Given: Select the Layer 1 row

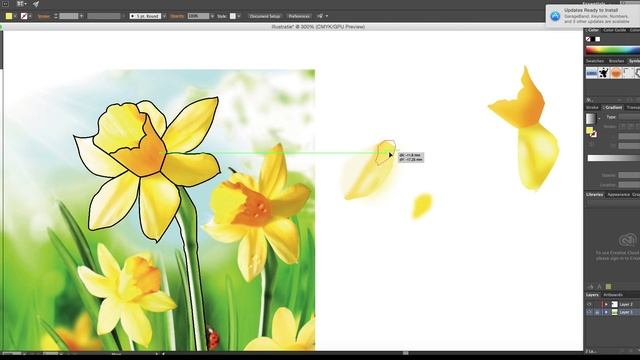Looking at the screenshot, I should (613, 312).
